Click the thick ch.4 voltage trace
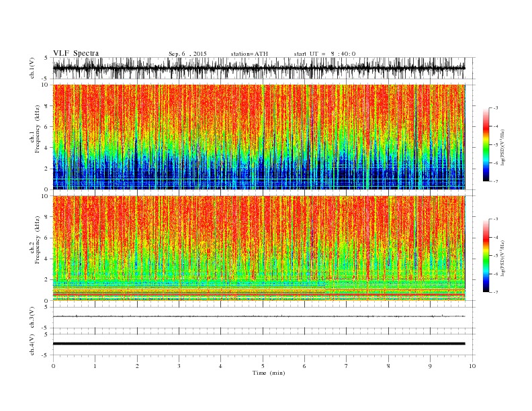The width and height of the screenshot is (532, 411). tap(259, 344)
